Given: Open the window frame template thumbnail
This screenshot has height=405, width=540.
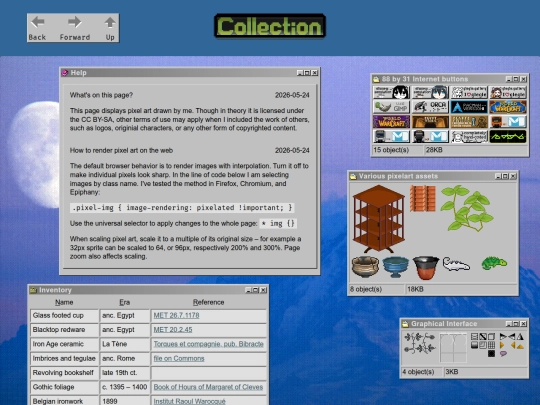Looking at the screenshot, I should tap(453, 347).
